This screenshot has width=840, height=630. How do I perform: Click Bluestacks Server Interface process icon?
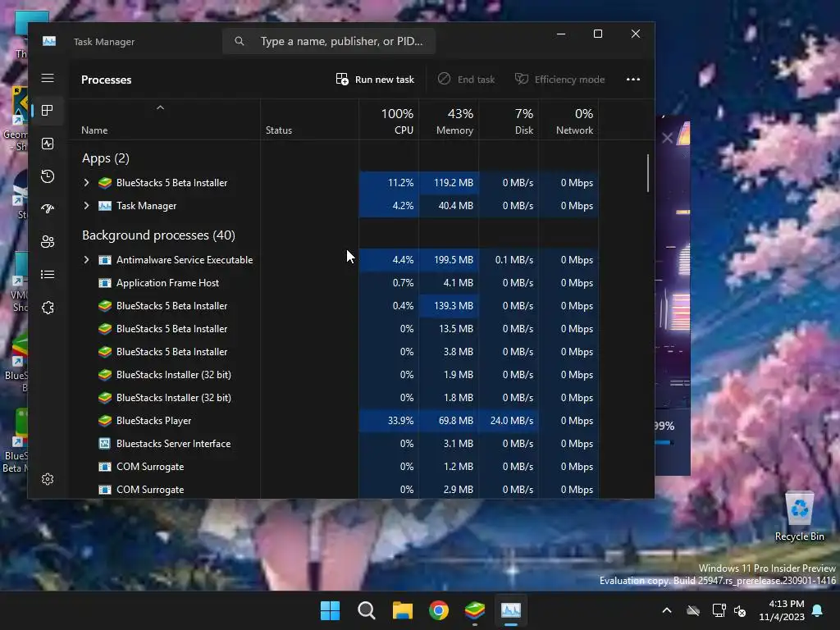(105, 444)
